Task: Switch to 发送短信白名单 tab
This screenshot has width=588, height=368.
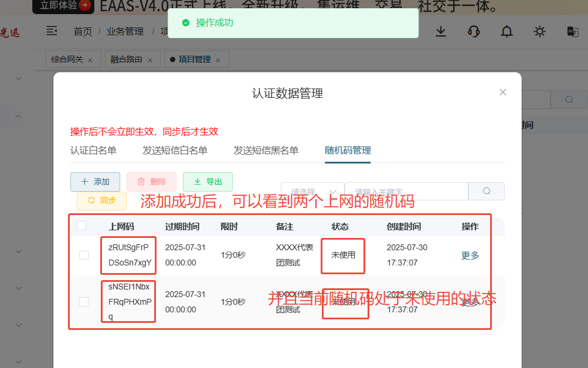Action: click(x=175, y=151)
